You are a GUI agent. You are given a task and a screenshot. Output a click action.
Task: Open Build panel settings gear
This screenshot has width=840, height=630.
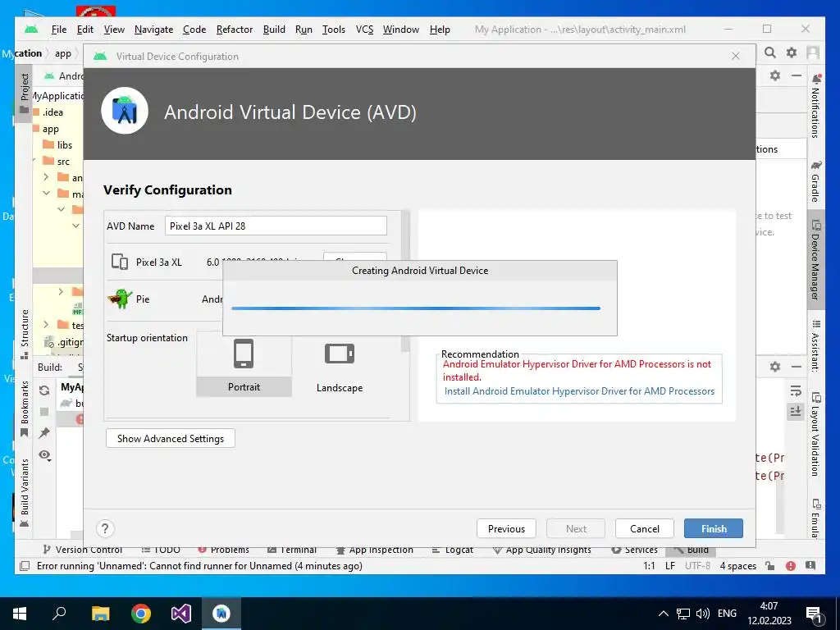pyautogui.click(x=774, y=367)
